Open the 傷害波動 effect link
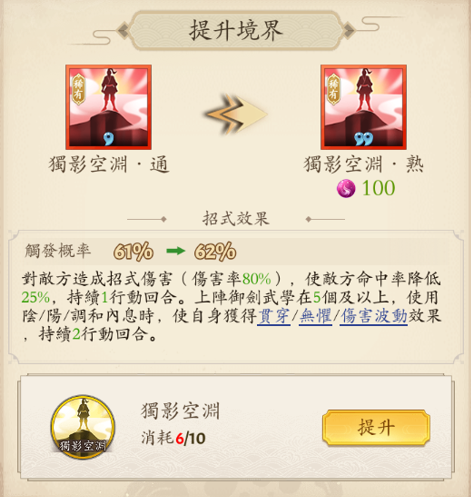This screenshot has height=497, width=471. [374, 316]
